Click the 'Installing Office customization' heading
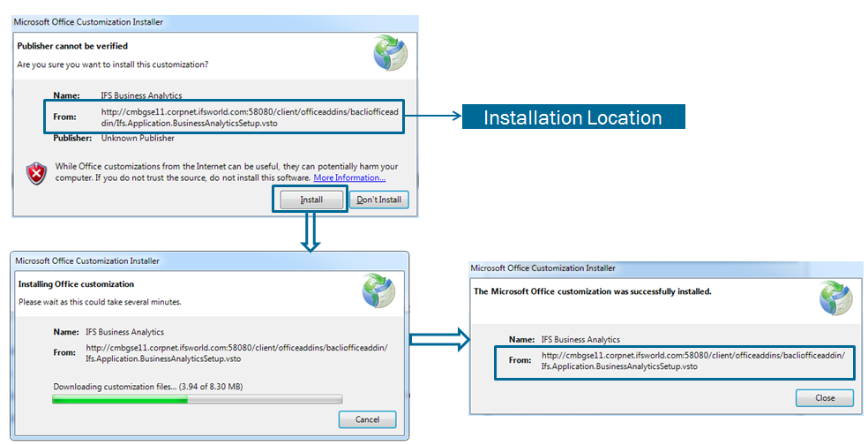This screenshot has height=445, width=868. [77, 284]
